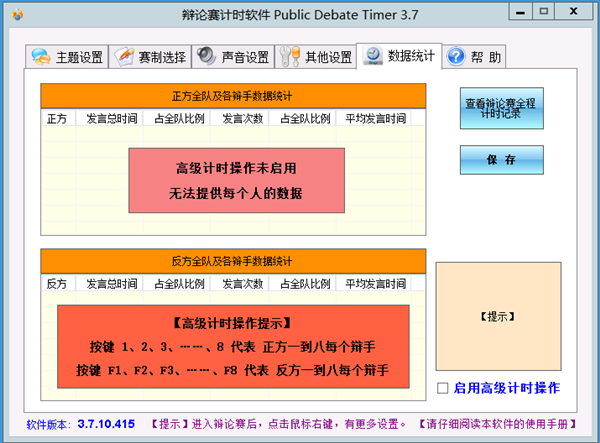
Task: Click the 反方 column header
Action: click(x=59, y=283)
